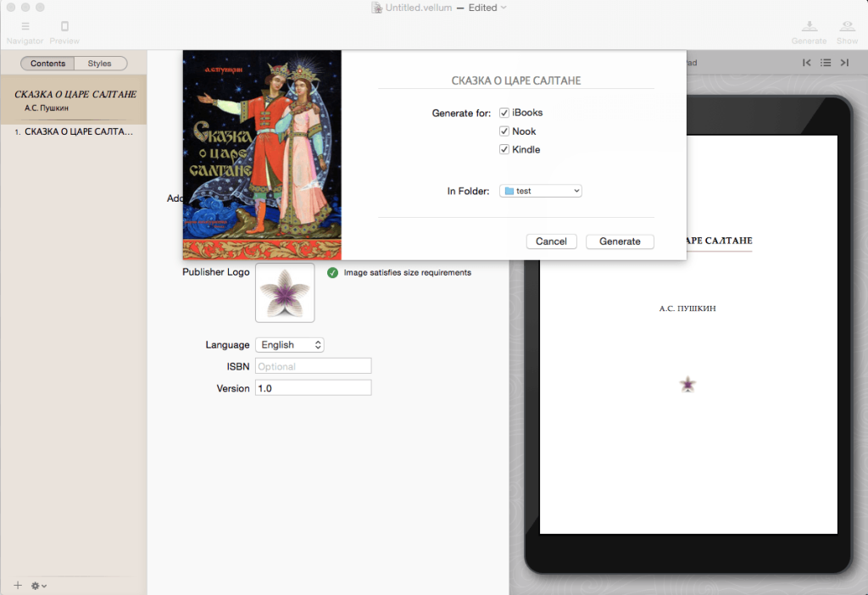868x595 pixels.
Task: Add a new chapter with the plus icon
Action: click(17, 585)
